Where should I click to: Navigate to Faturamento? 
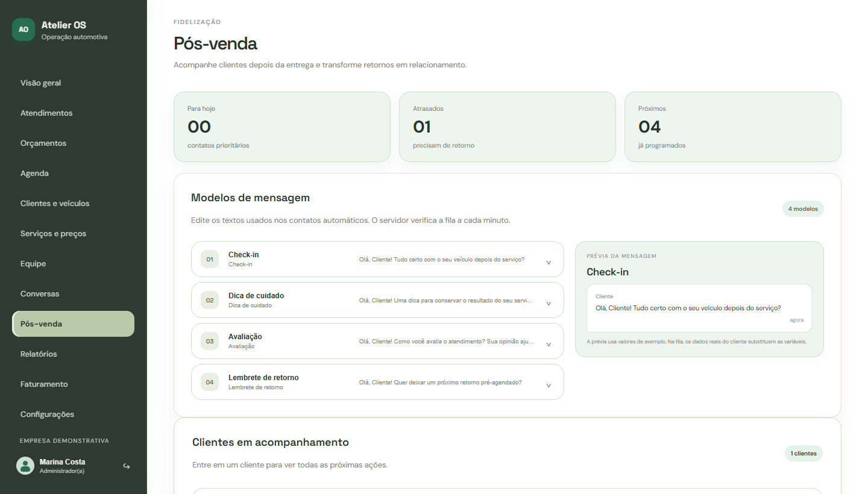tap(73, 384)
